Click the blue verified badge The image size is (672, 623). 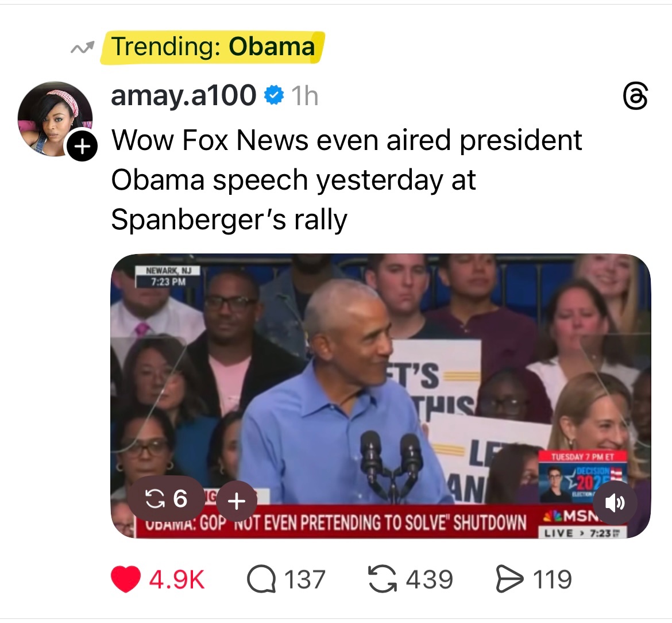275,95
